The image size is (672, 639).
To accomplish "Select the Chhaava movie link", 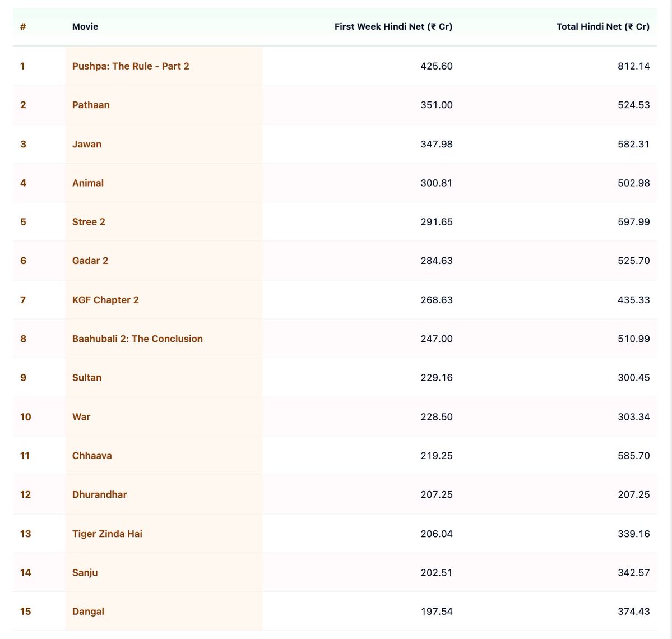I will coord(92,456).
